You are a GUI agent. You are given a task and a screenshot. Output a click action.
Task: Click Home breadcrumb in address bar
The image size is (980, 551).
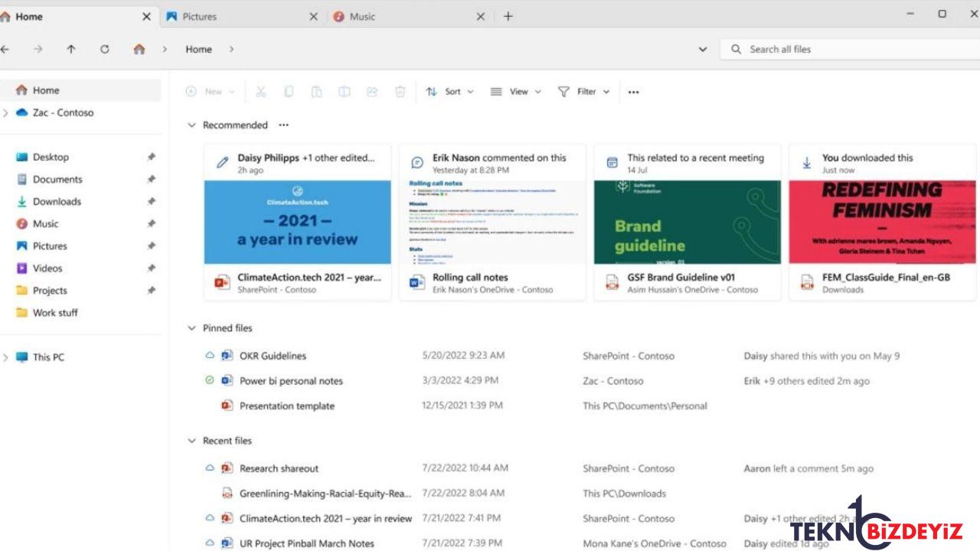tap(198, 49)
